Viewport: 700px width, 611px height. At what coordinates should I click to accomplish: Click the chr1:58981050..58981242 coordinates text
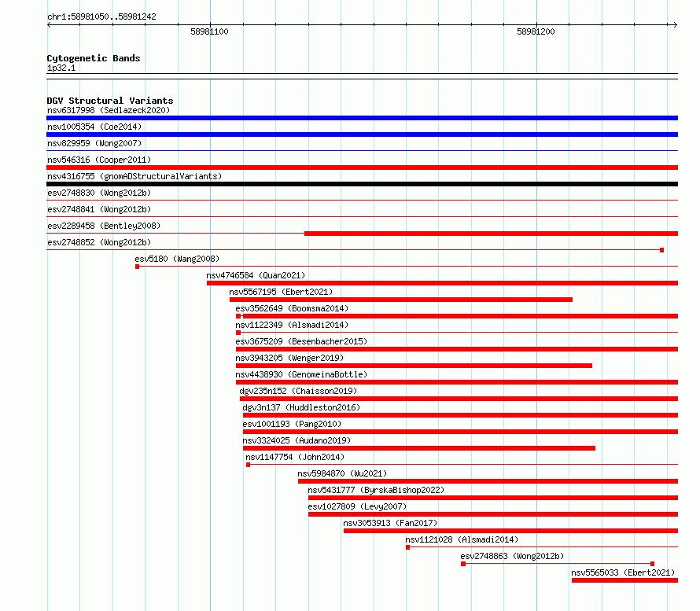[x=101, y=17]
